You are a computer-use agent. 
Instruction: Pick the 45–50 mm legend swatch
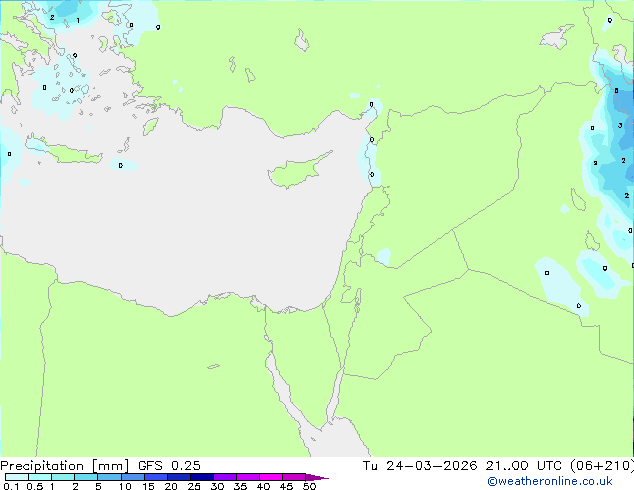(x=294, y=477)
